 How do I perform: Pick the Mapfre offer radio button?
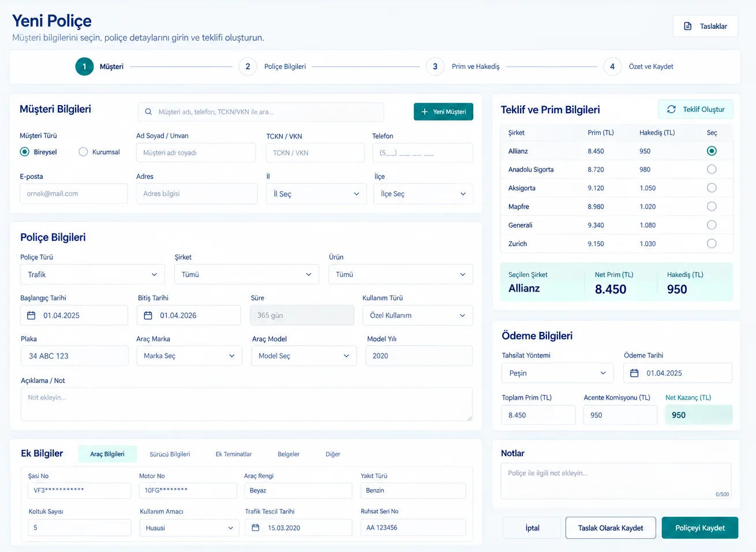(x=712, y=206)
